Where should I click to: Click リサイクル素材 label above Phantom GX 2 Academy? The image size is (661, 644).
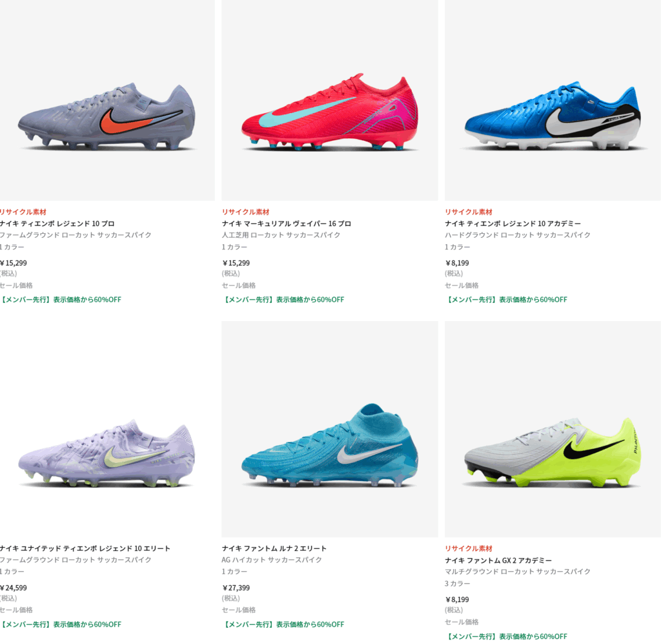tap(468, 548)
